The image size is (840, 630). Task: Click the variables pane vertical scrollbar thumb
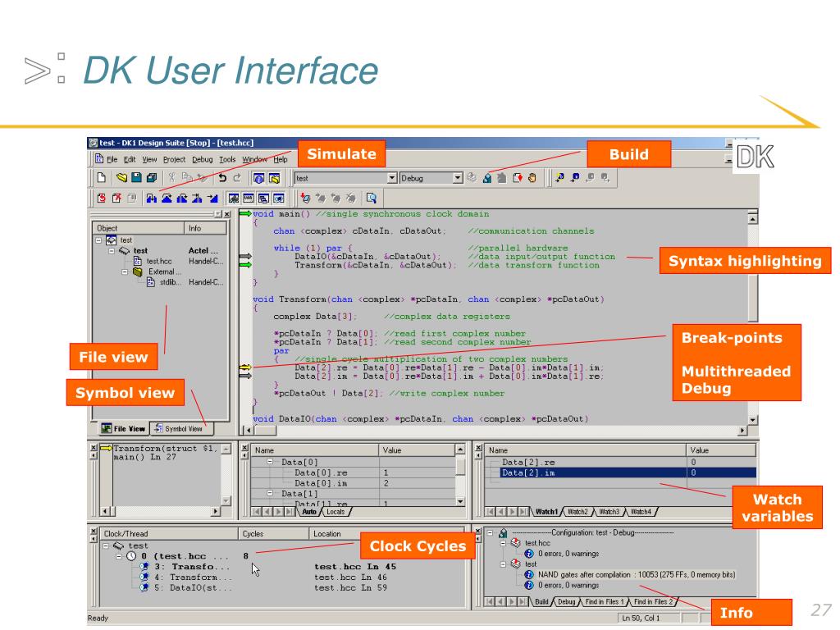click(460, 465)
